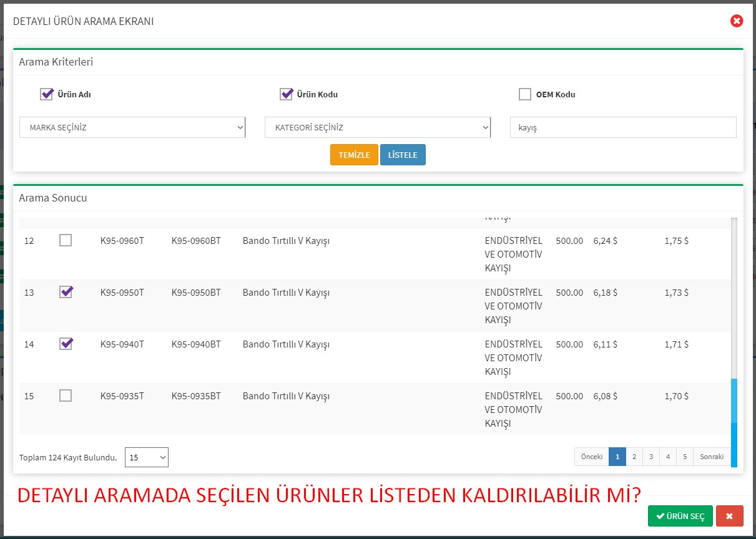Click the Sonraki next page link
This screenshot has width=756, height=539.
pyautogui.click(x=711, y=457)
